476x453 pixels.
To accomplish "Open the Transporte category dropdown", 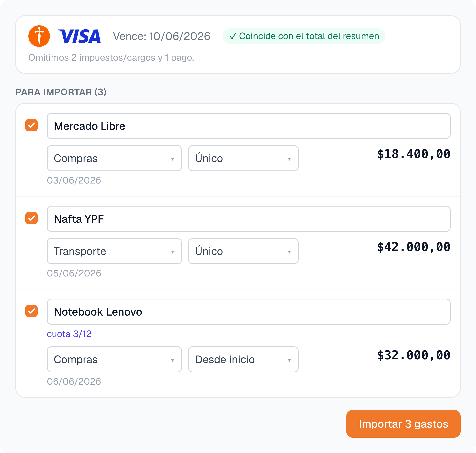I will tap(114, 251).
